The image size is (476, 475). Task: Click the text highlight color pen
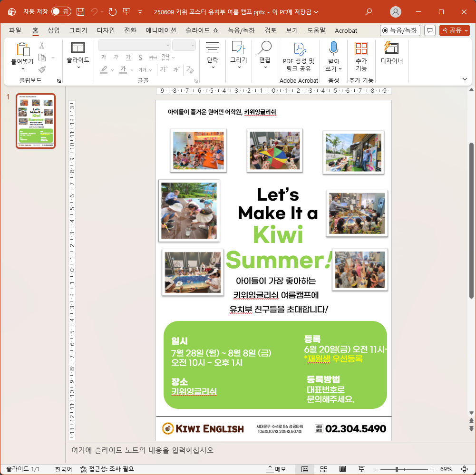click(x=104, y=69)
